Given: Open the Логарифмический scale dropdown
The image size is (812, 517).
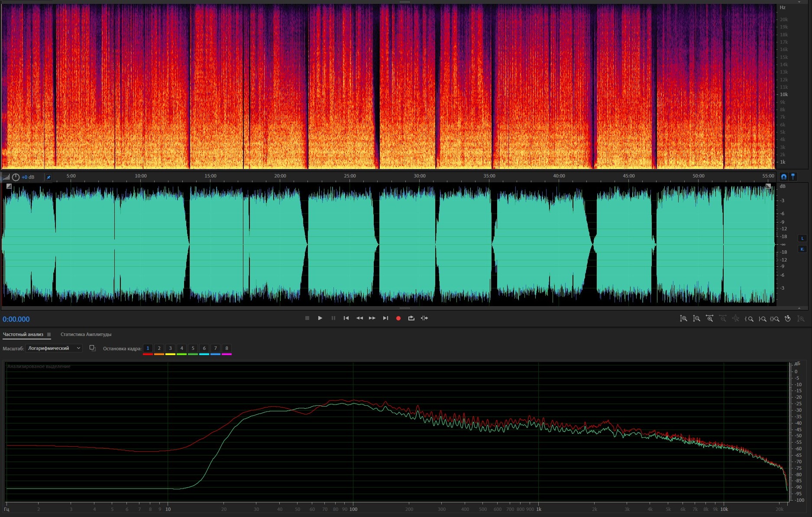Looking at the screenshot, I should [54, 348].
